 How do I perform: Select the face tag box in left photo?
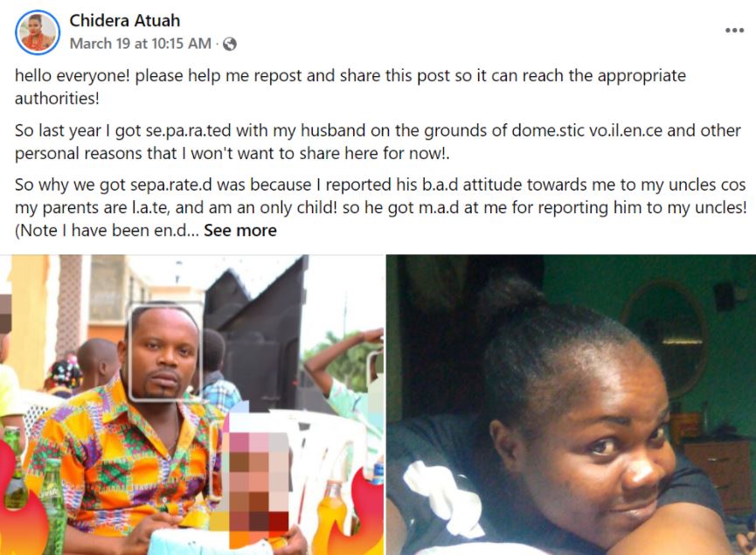click(x=165, y=352)
